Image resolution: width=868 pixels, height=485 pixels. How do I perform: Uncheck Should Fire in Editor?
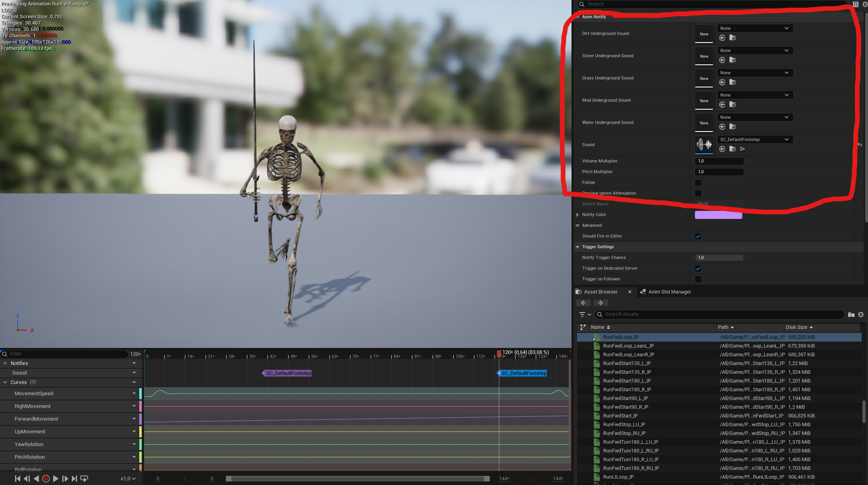pyautogui.click(x=698, y=236)
